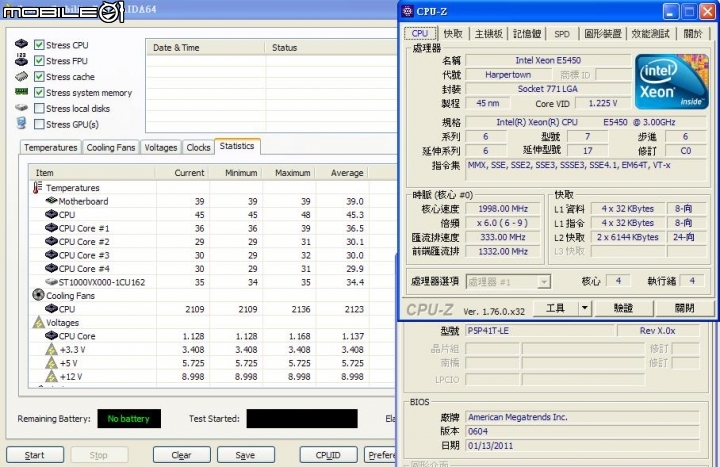The height and width of the screenshot is (467, 720).
Task: Uncheck the Stress cache option
Action: tap(39, 77)
